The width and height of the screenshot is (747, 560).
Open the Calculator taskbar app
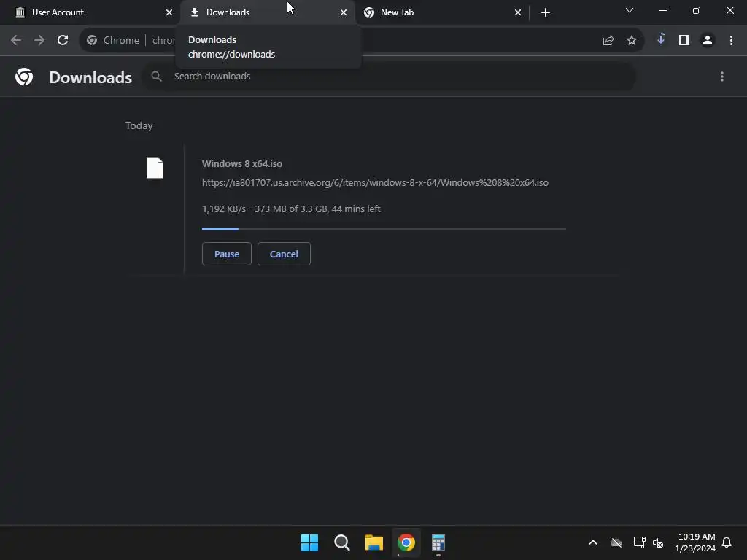coord(438,542)
